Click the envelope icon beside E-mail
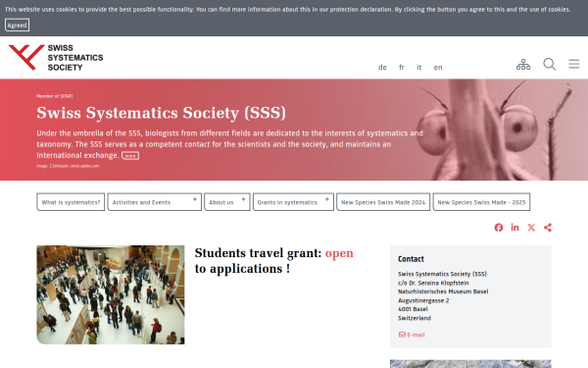The image size is (588, 368). 402,335
